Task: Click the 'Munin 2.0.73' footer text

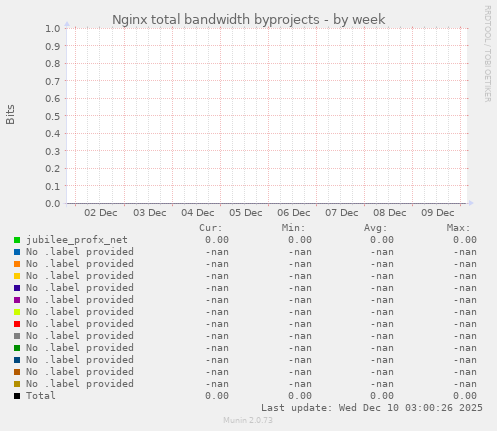Action: [x=248, y=420]
